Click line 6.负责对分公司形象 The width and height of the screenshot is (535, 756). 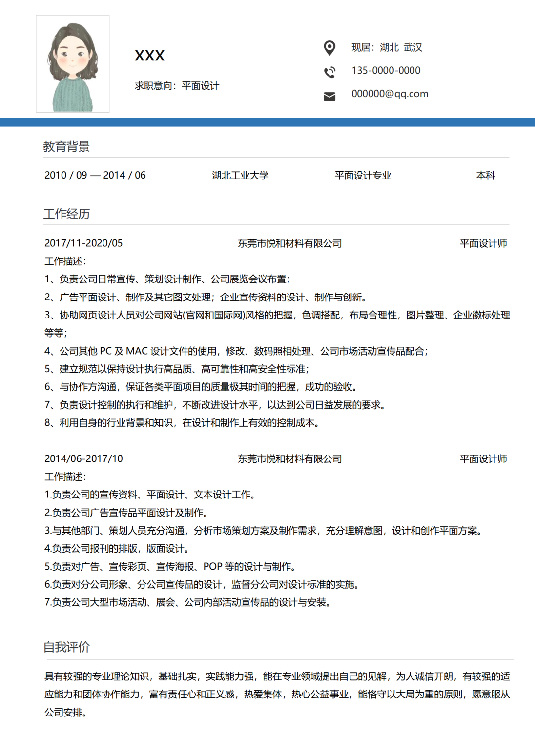(202, 584)
